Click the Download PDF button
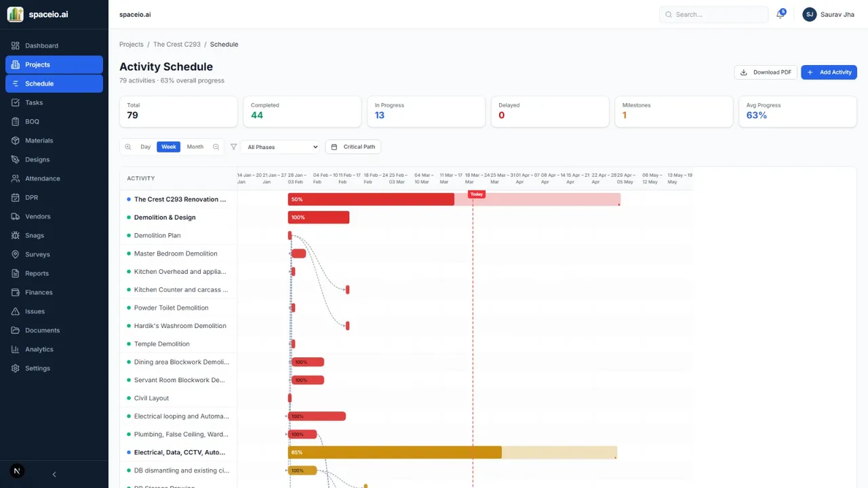This screenshot has height=488, width=868. pos(766,72)
